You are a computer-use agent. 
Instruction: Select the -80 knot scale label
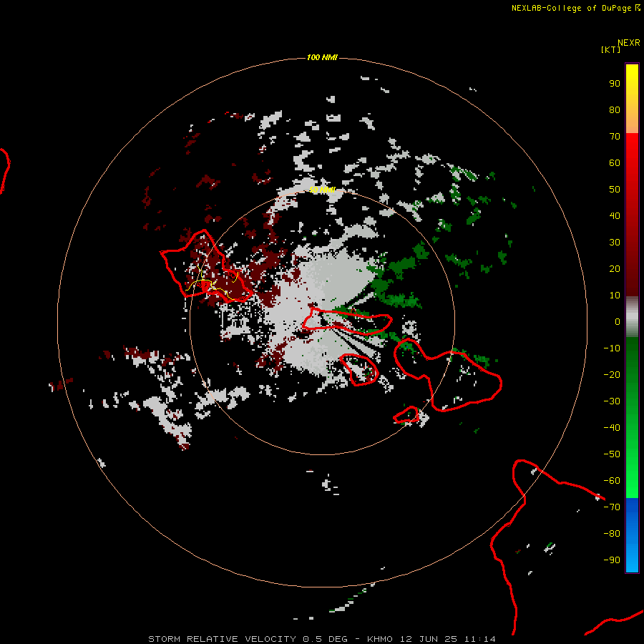(x=612, y=534)
